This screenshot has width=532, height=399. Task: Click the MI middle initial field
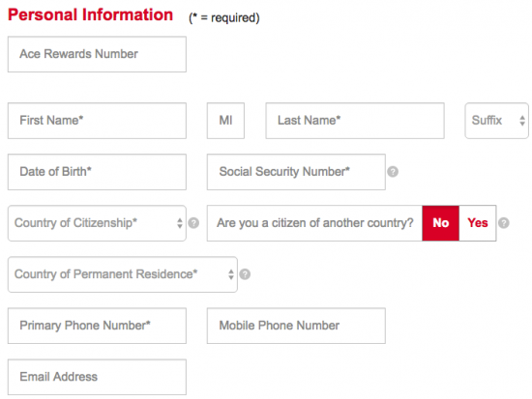[x=225, y=121]
